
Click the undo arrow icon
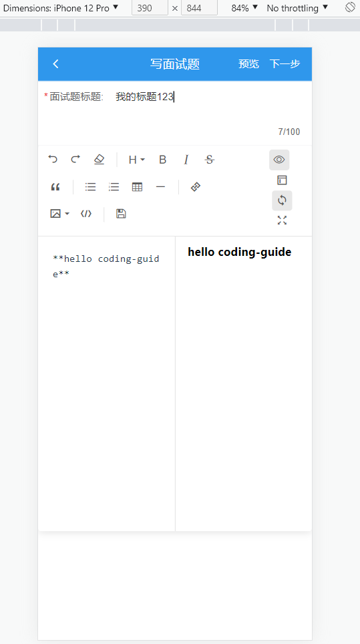pos(53,160)
